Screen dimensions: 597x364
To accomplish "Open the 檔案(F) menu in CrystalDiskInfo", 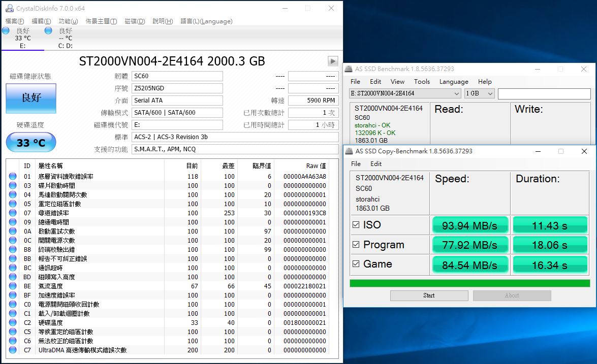I will tap(14, 21).
